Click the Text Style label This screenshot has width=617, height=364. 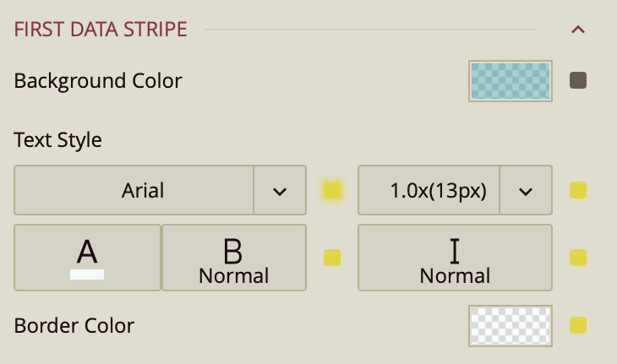tap(58, 140)
